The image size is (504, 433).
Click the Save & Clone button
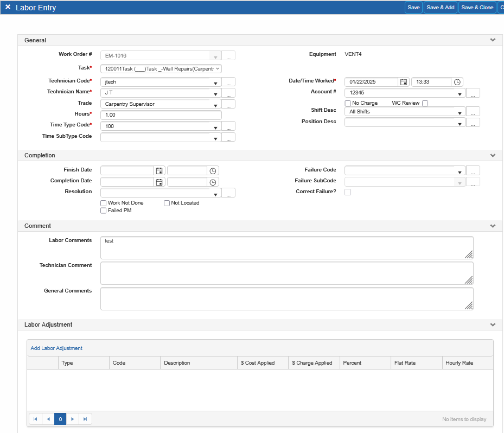pos(477,7)
